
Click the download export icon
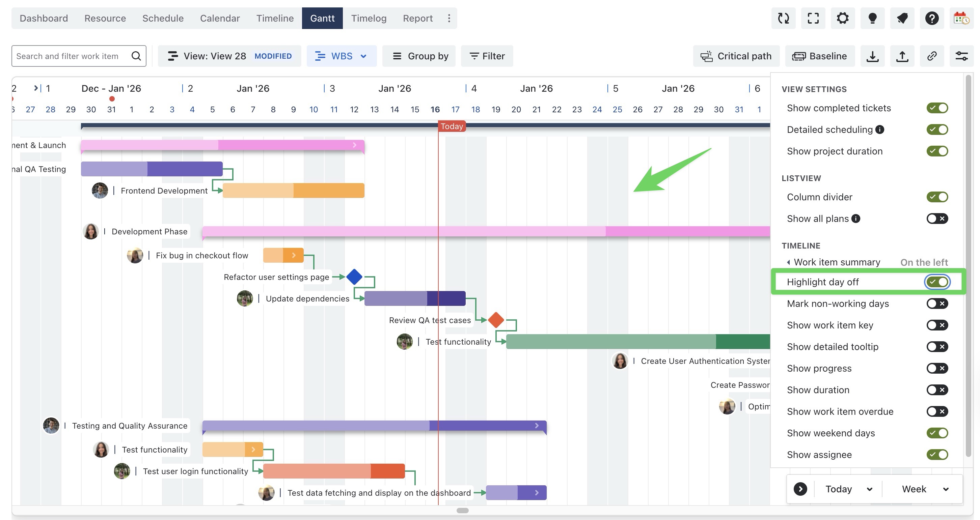[x=872, y=56]
